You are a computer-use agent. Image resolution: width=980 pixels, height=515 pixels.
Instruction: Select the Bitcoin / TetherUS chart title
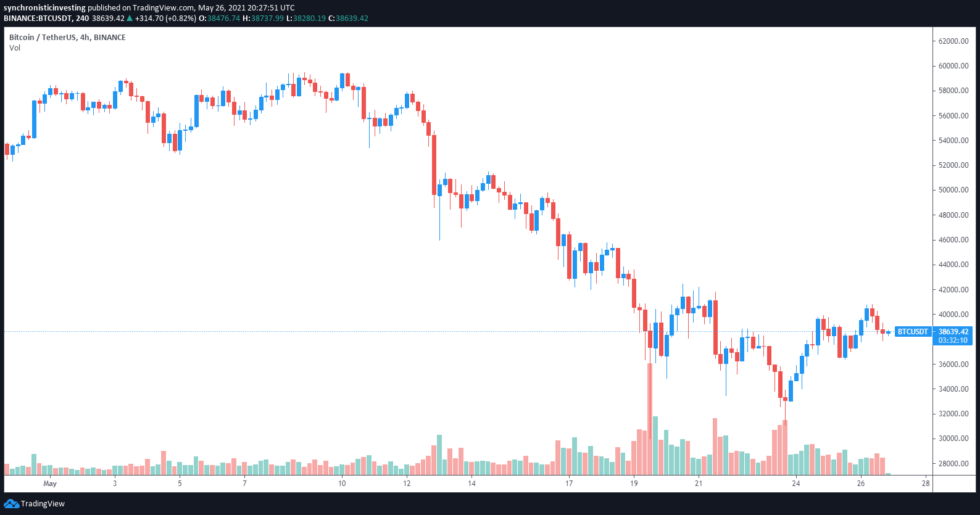[67, 38]
